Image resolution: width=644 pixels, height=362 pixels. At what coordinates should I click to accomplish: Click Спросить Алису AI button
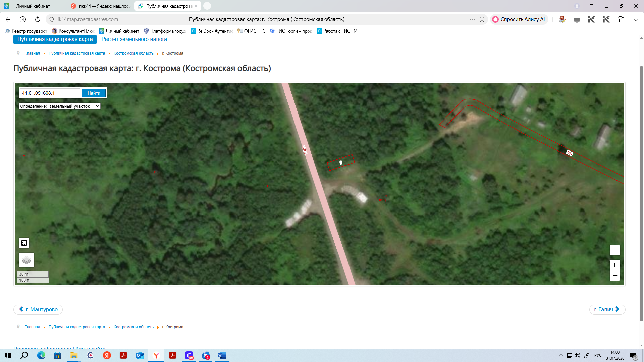[x=519, y=19]
